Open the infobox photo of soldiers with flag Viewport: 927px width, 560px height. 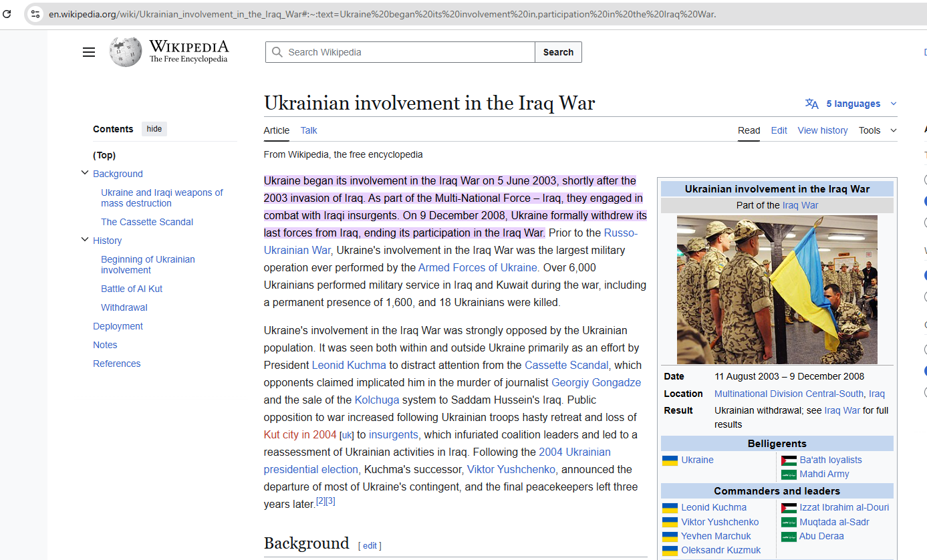click(777, 289)
